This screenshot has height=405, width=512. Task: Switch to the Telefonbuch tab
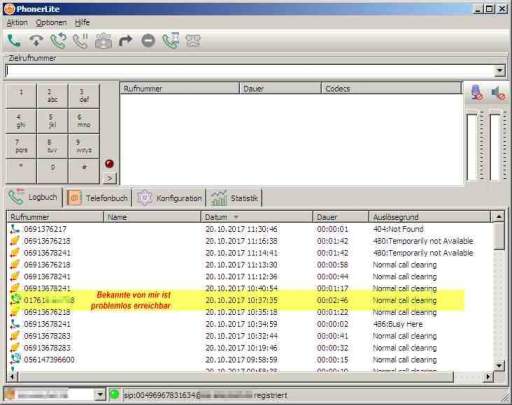pyautogui.click(x=98, y=198)
